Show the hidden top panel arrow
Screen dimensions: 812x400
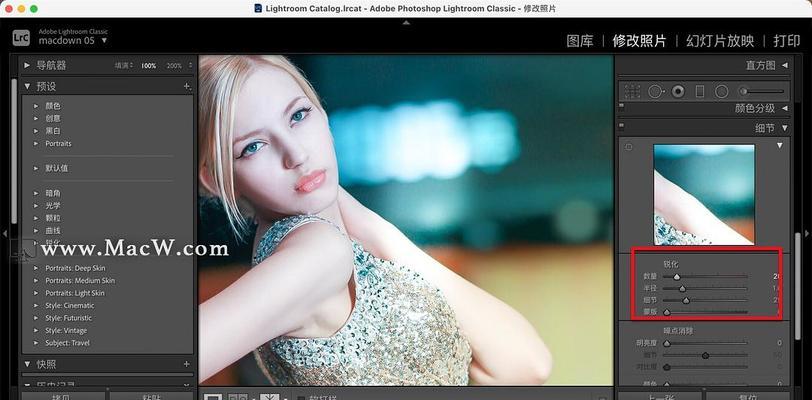[x=406, y=22]
